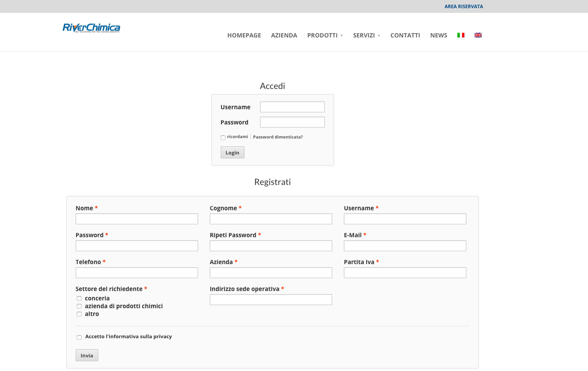Click the Nome registration field
The image size is (588, 371).
tap(137, 219)
